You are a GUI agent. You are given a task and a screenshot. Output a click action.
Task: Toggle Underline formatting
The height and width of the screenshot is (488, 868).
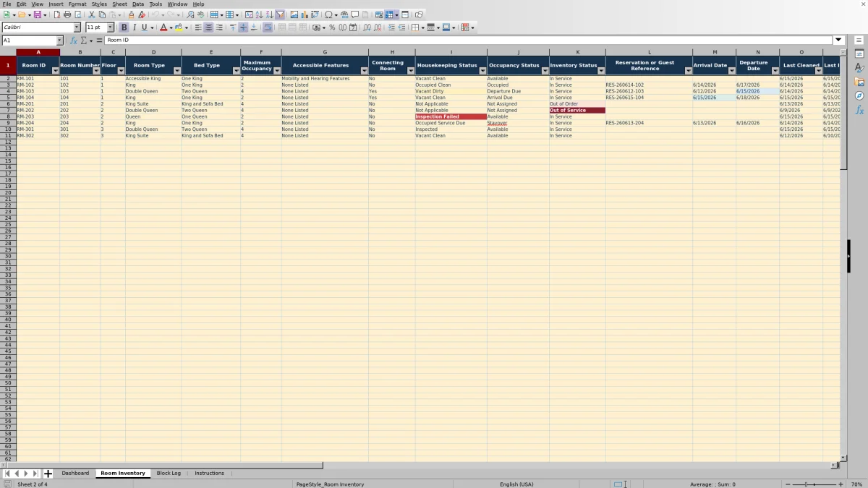[x=145, y=27]
